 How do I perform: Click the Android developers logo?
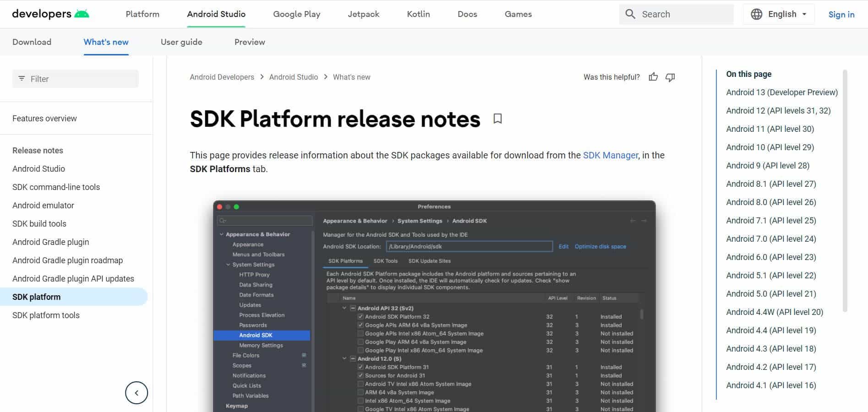[x=50, y=14]
